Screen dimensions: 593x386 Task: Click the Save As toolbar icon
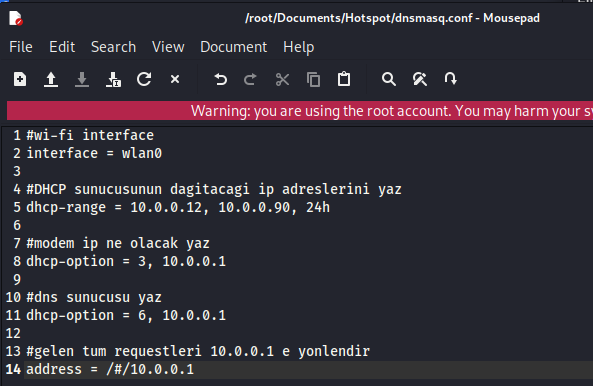(x=113, y=79)
